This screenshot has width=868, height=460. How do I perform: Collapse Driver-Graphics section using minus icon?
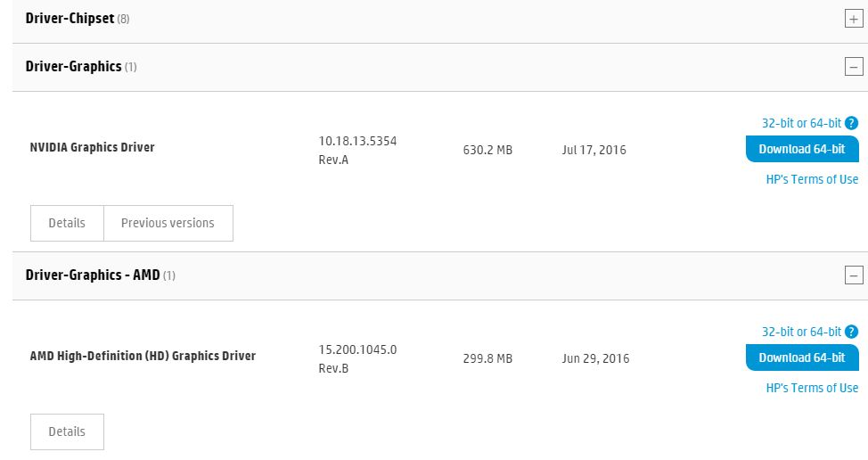pos(854,67)
